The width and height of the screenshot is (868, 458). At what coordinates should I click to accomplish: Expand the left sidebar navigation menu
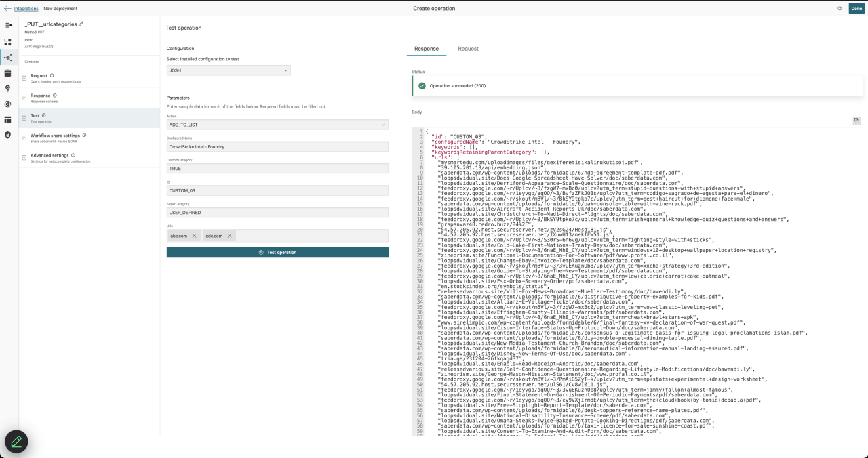(8, 25)
